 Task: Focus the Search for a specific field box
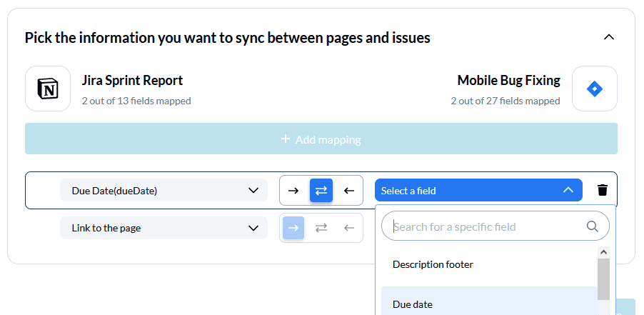[495, 226]
